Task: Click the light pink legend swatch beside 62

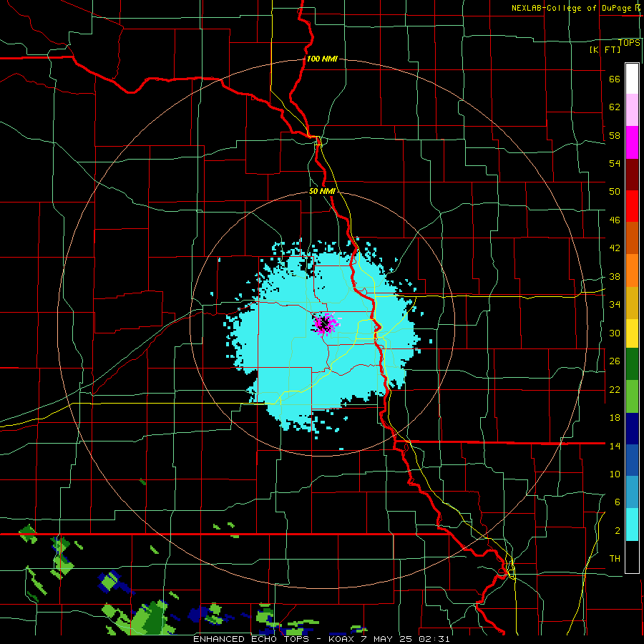Action: pyautogui.click(x=632, y=110)
